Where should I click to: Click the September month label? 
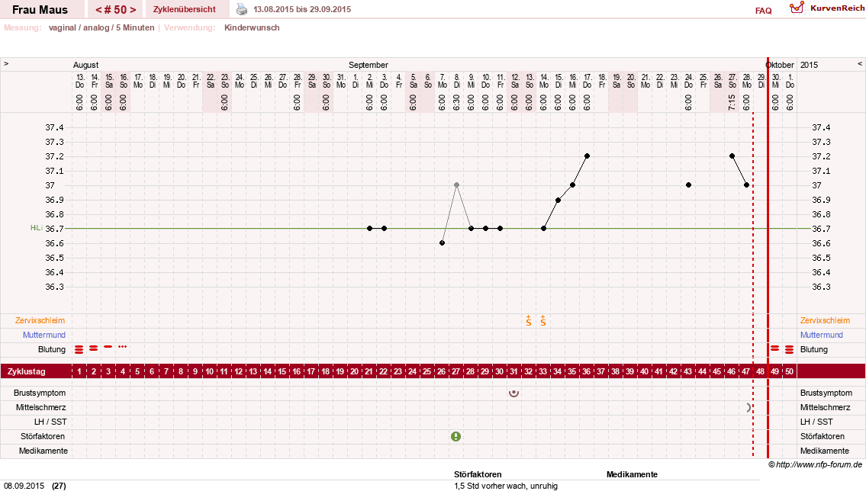369,65
